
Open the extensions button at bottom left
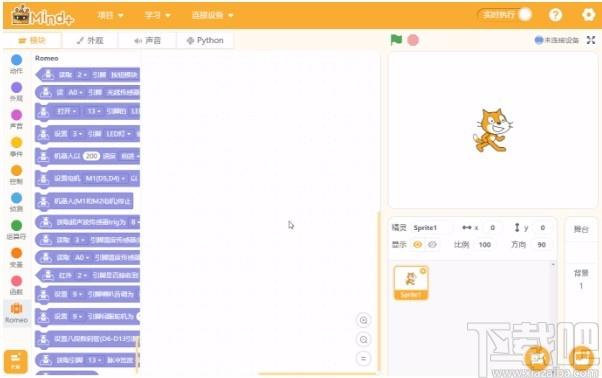[x=15, y=361]
